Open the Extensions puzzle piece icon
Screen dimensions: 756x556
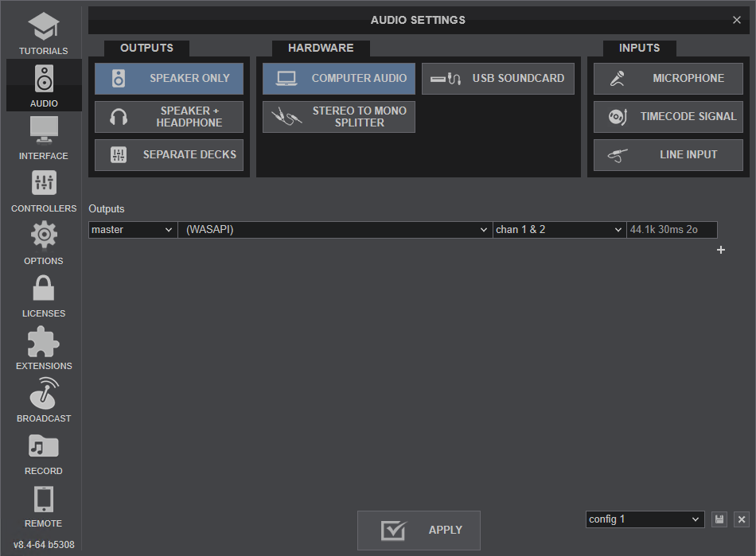click(x=44, y=341)
